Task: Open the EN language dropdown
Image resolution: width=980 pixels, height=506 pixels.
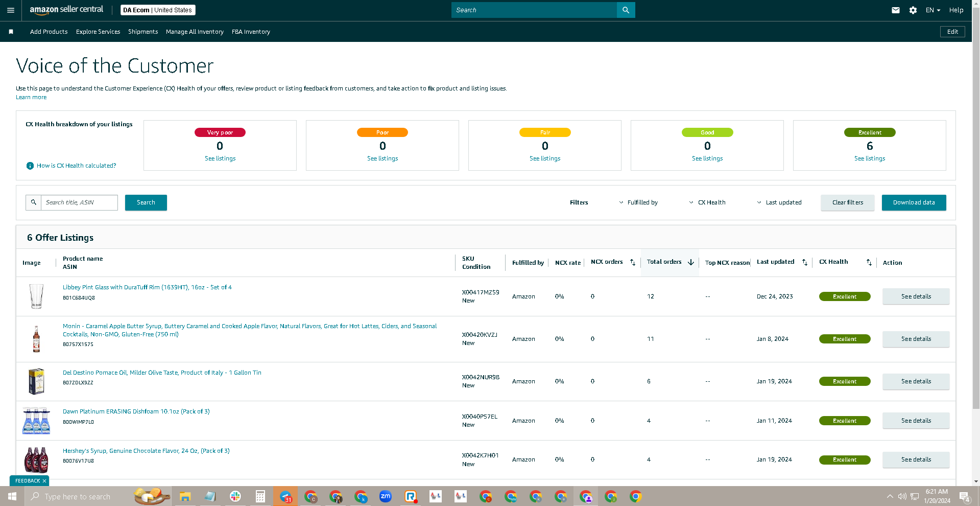Action: 933,10
